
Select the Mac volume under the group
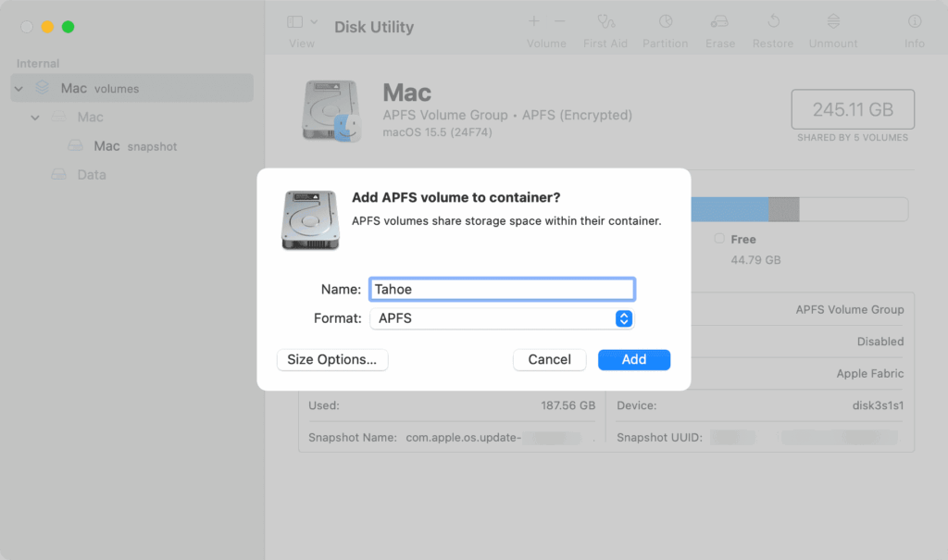pyautogui.click(x=90, y=118)
